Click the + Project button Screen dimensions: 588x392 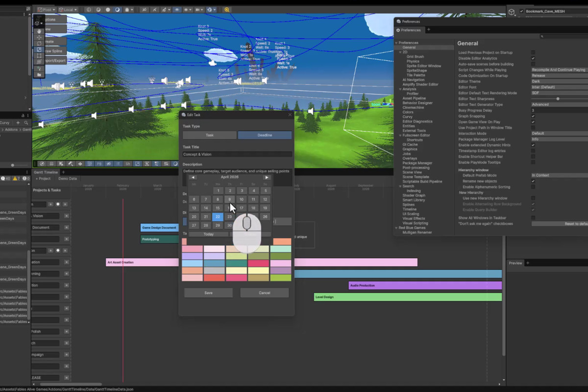point(43,179)
